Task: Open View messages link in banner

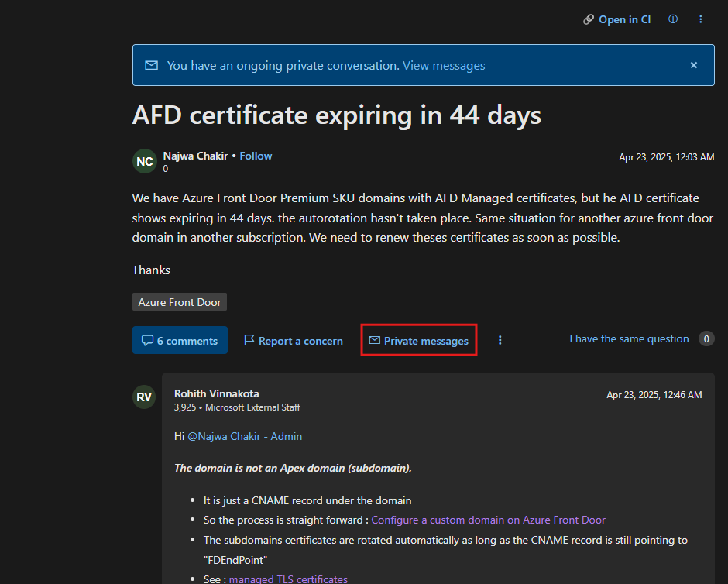Action: click(444, 66)
